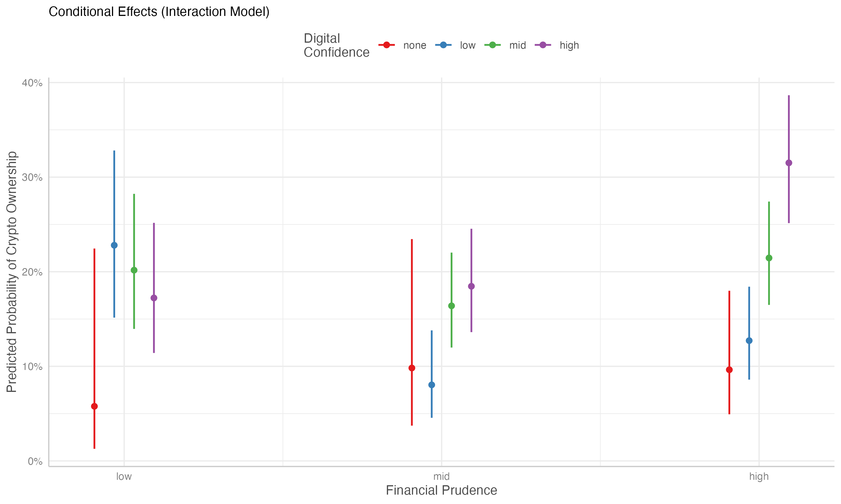841x504 pixels.
Task: Click the purple point at low Financial Prudence
Action: click(x=154, y=298)
